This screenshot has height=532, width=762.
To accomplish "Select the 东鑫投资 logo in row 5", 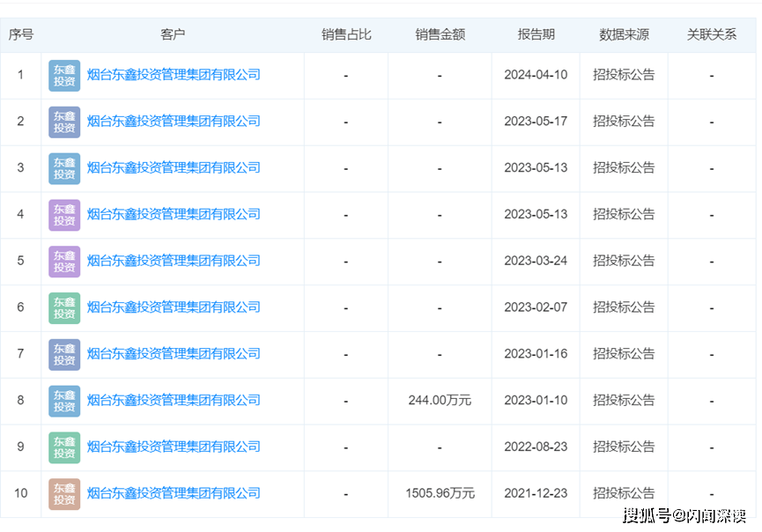I will (x=64, y=261).
